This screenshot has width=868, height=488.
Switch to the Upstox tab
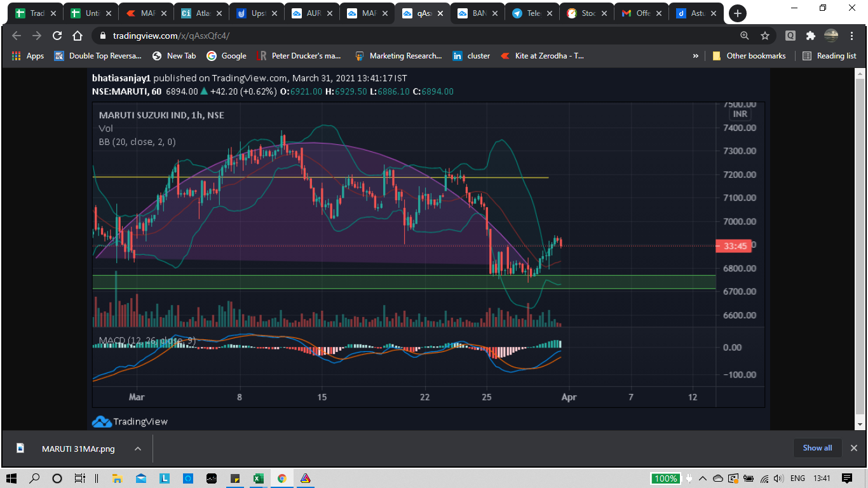pos(259,13)
